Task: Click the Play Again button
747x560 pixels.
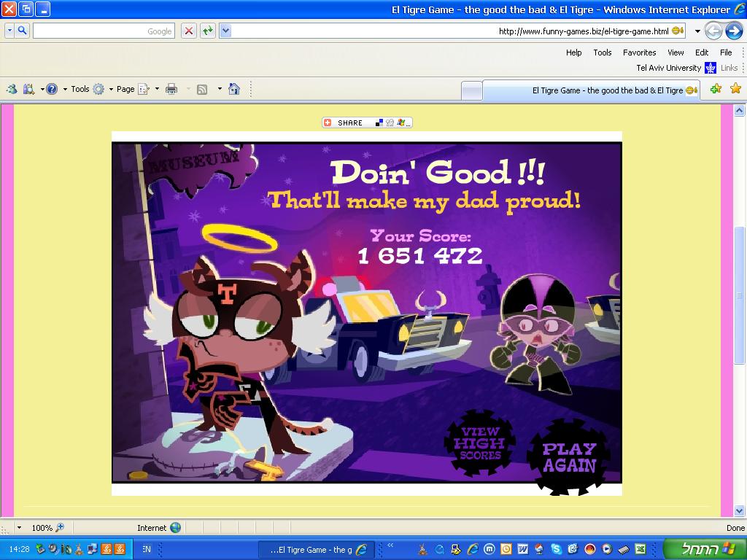Action: point(569,457)
